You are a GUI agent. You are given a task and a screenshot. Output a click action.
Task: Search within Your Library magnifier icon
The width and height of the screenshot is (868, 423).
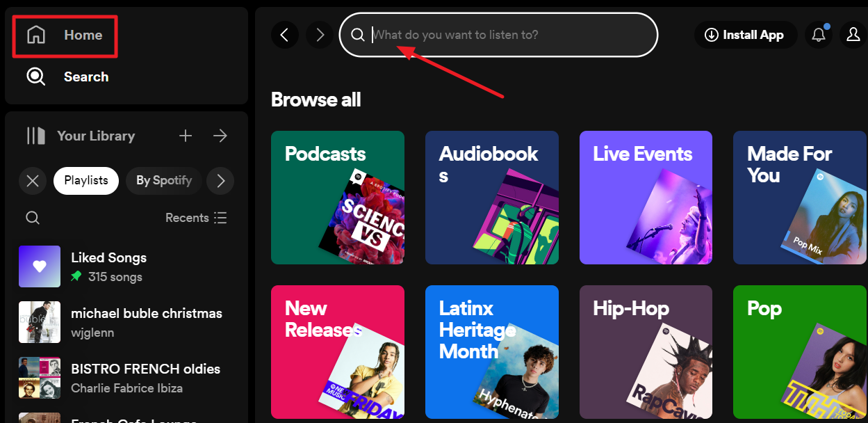(x=33, y=218)
